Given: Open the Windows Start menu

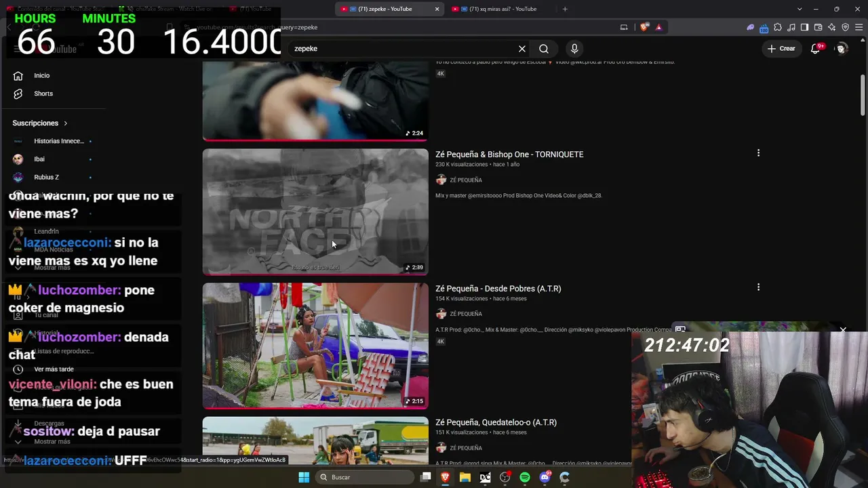Looking at the screenshot, I should pos(303,477).
